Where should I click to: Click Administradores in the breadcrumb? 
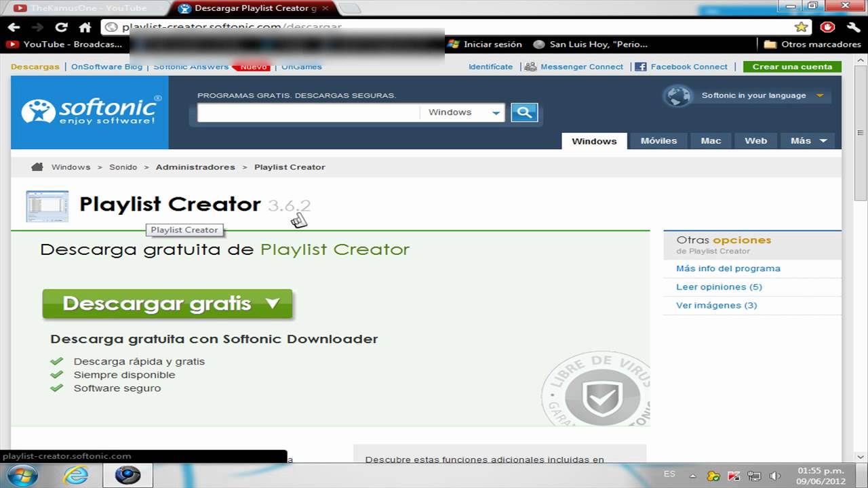point(195,167)
